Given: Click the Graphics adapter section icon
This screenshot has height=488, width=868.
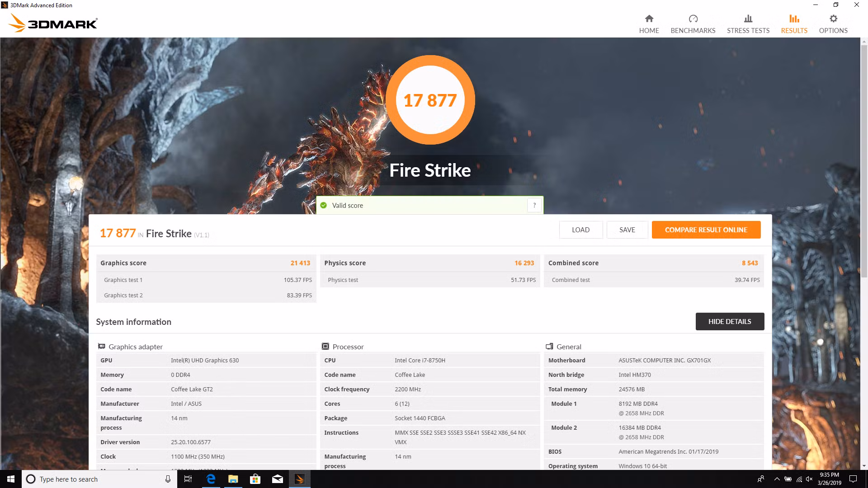Looking at the screenshot, I should [101, 346].
